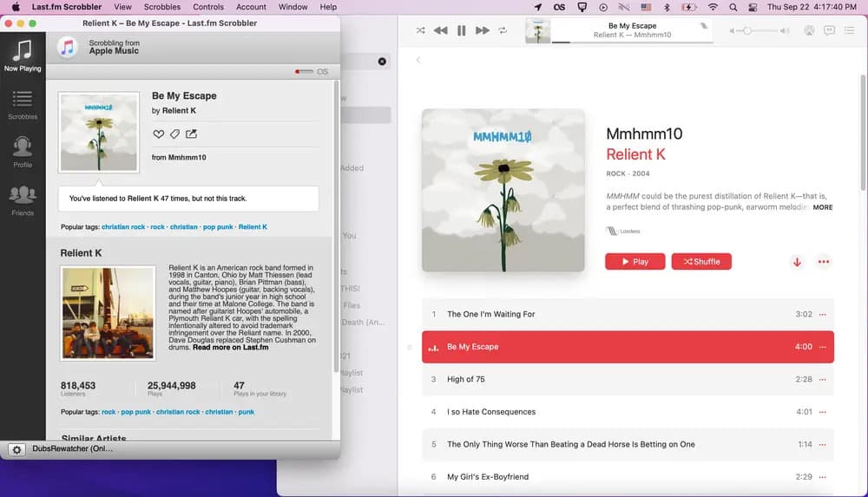Open album more options (three dots)
This screenshot has width=868, height=497.
(823, 262)
